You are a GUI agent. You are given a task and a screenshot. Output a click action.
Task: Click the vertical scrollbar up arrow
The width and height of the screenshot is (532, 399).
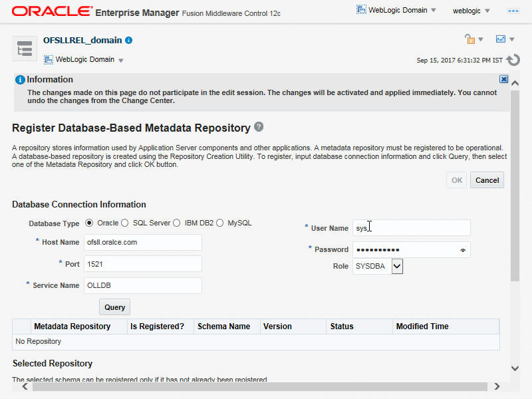pos(515,83)
